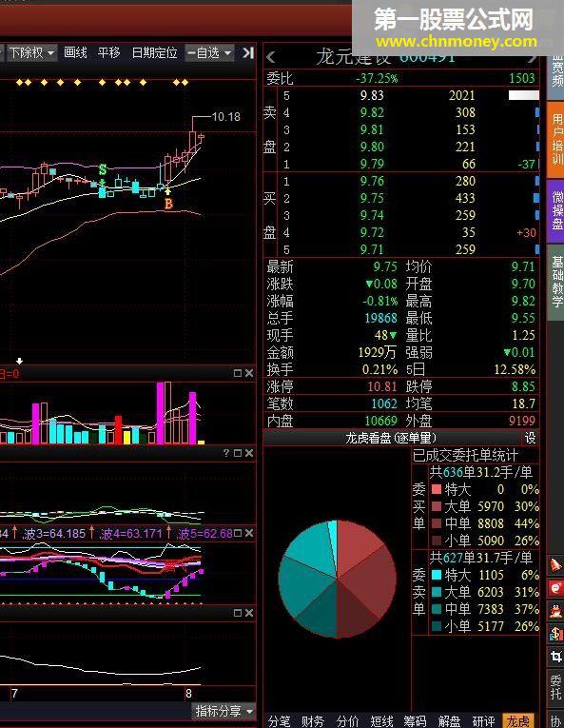Jump to chart end with the skip arrow icon

pyautogui.click(x=249, y=53)
